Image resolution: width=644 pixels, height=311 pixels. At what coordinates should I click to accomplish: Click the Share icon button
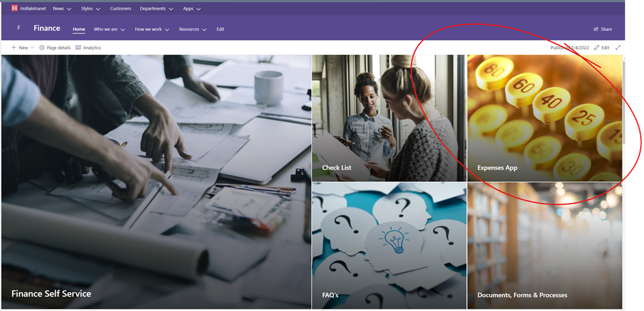click(596, 29)
